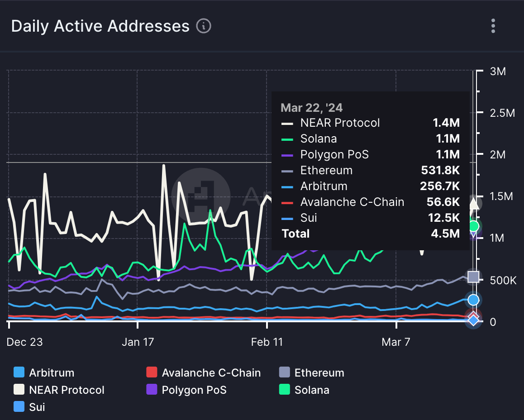Viewport: 524px width, 420px height.
Task: Click the 500K y-axis label
Action: [503, 280]
